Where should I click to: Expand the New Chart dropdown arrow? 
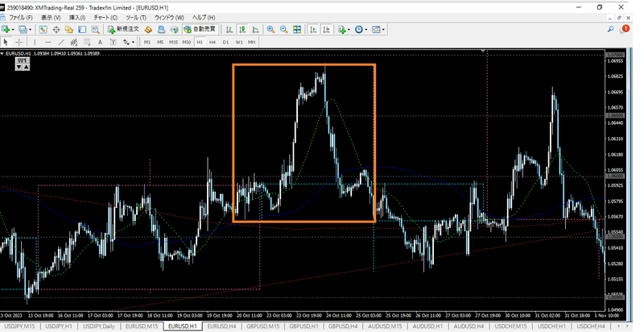[13, 30]
